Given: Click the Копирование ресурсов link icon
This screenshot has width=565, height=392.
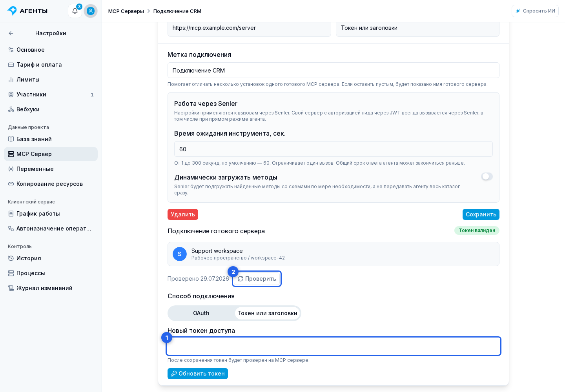Looking at the screenshot, I should [x=11, y=184].
